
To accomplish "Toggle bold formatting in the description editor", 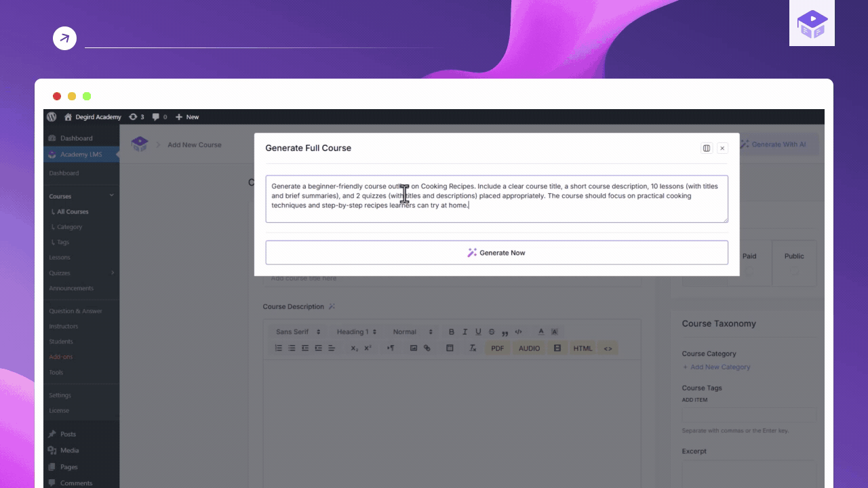I will coord(452,331).
